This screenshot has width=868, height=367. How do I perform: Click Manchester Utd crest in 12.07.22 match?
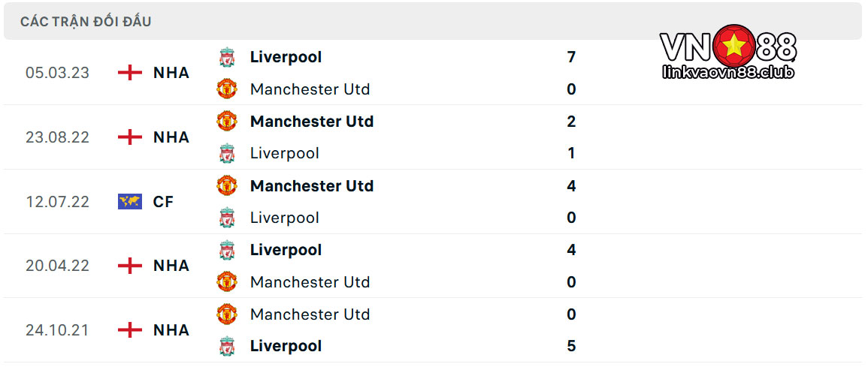[x=226, y=185]
